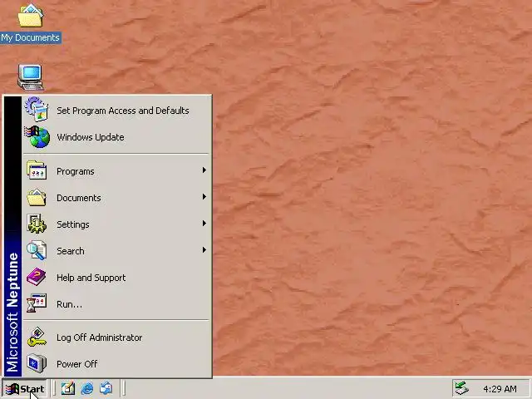Expand the Documents submenu arrow

[x=204, y=197]
